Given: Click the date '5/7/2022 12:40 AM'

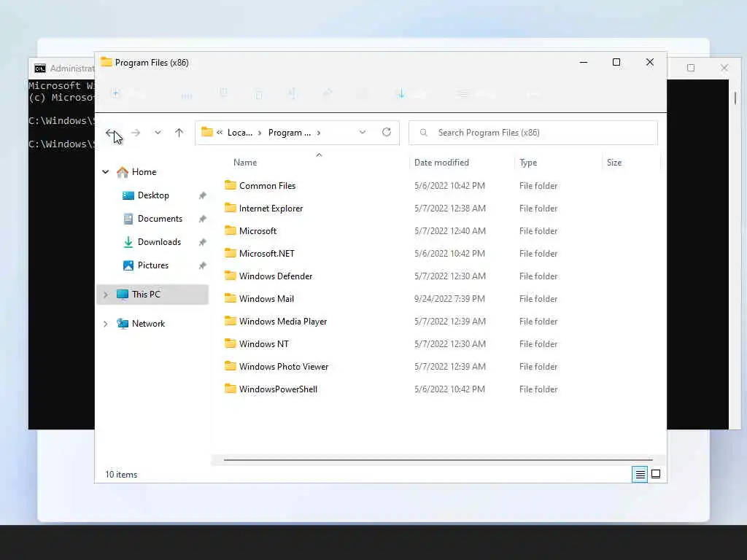Looking at the screenshot, I should (x=449, y=231).
